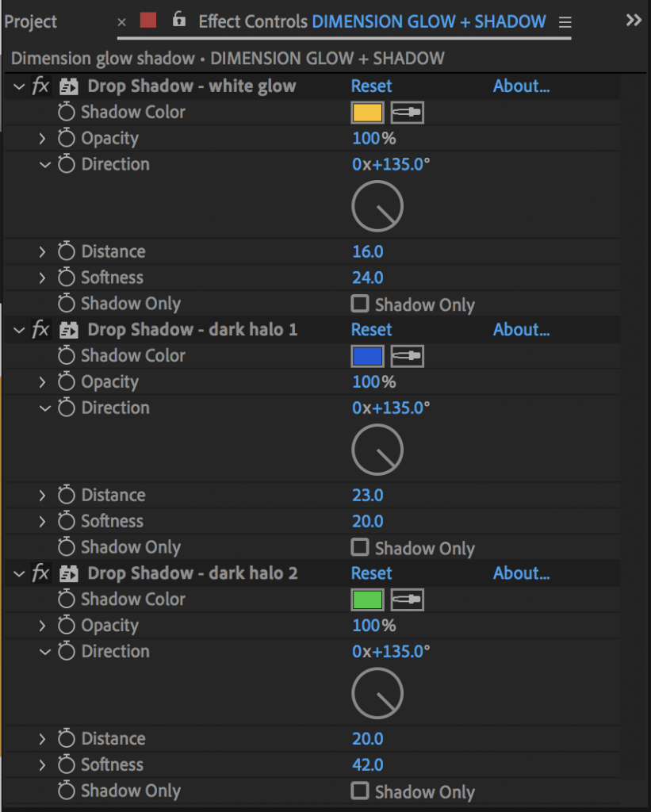Use the eyedropper for dark halo 2 shadow color

pos(407,599)
